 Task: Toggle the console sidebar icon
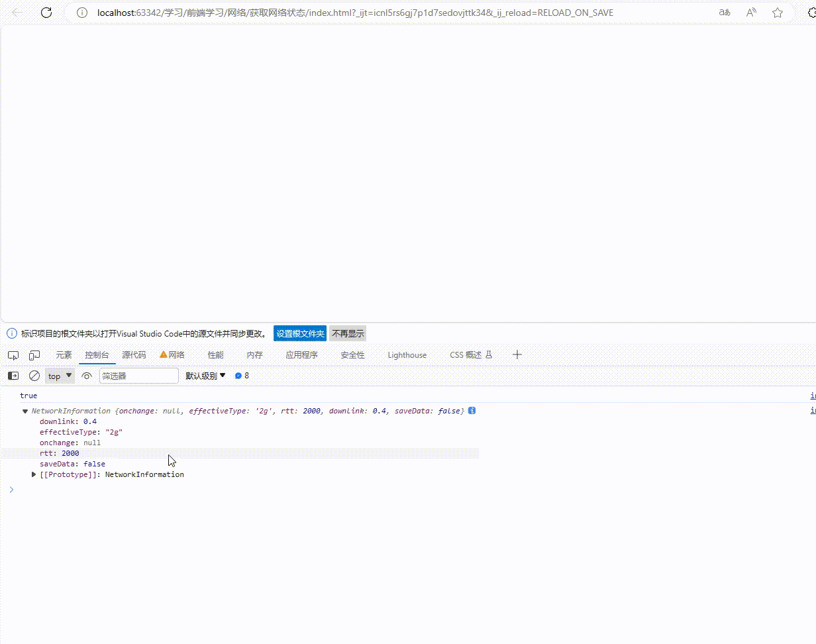point(13,376)
